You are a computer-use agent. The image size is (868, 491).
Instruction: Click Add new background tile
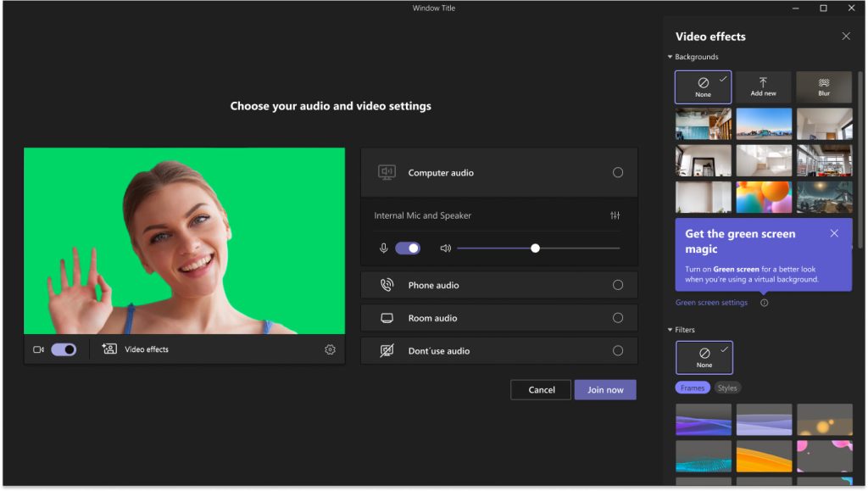pos(763,86)
